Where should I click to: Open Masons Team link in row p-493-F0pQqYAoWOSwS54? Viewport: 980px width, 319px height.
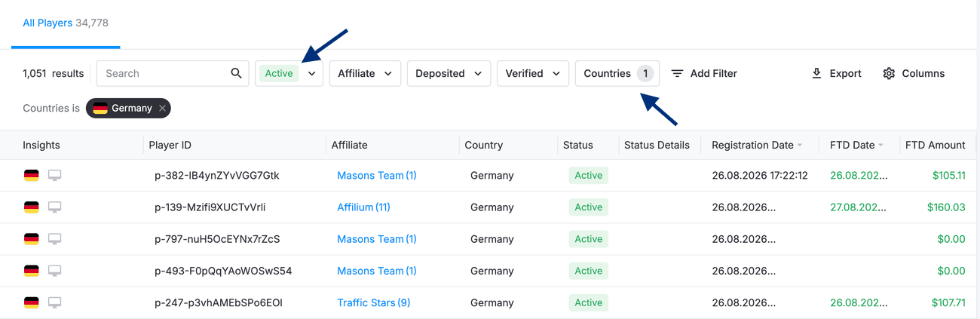click(377, 270)
